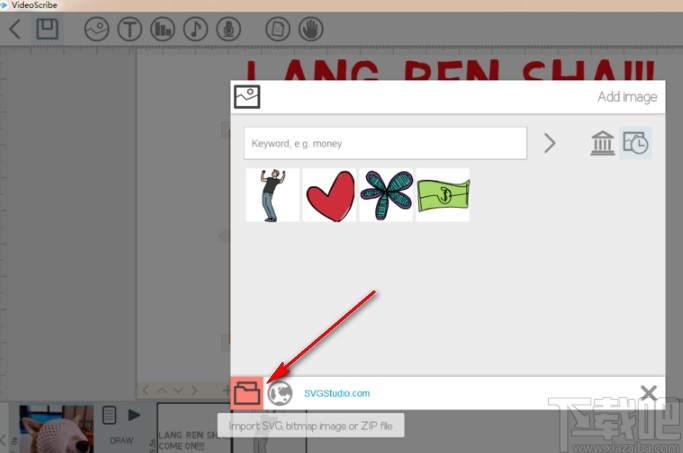683x453 pixels.
Task: Select the teal butterfly image
Action: (386, 195)
